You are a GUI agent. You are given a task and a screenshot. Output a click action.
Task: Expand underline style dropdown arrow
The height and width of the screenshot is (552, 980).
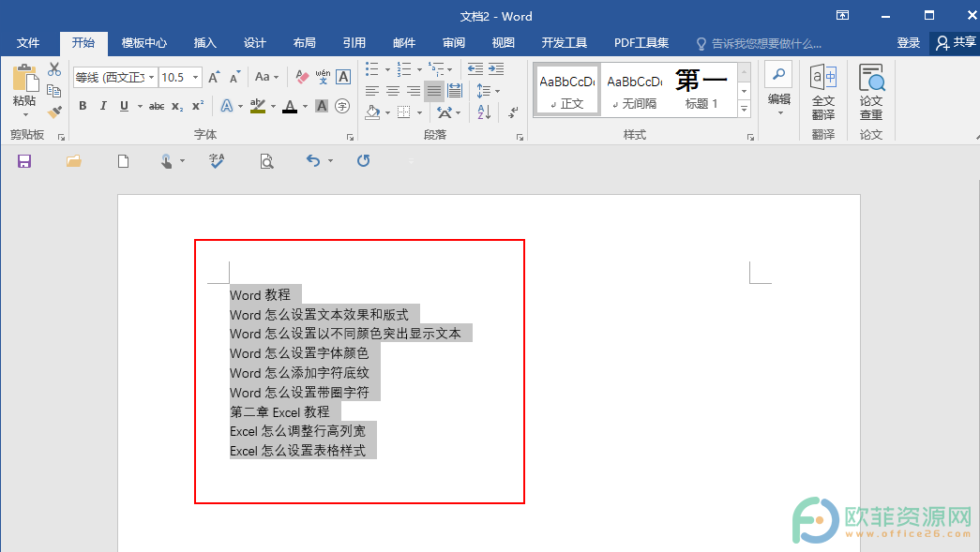click(x=140, y=107)
